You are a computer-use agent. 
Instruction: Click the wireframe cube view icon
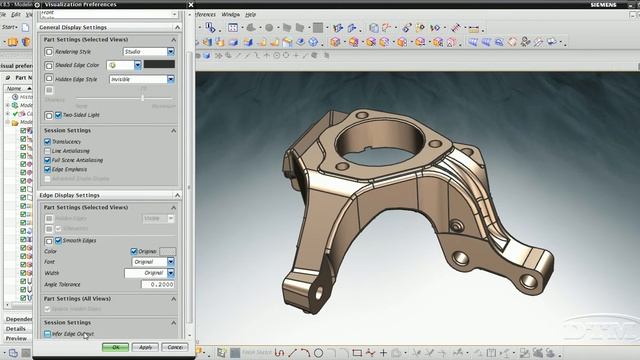pos(313,42)
